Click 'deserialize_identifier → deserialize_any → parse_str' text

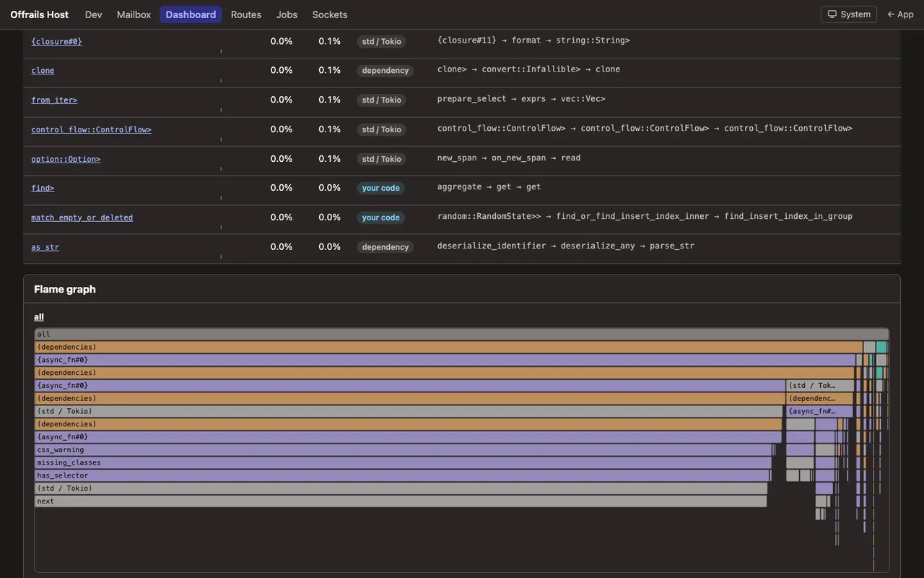[x=566, y=246]
